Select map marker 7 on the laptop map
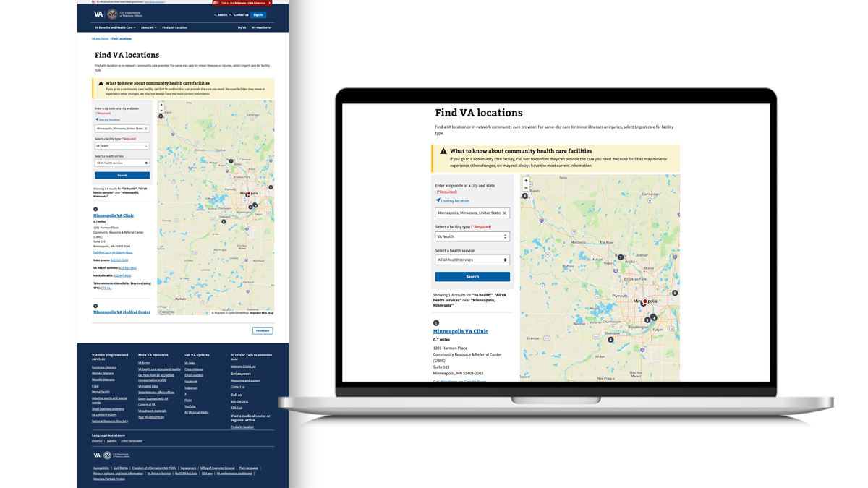Screen dimensions: 868x488 (620, 257)
